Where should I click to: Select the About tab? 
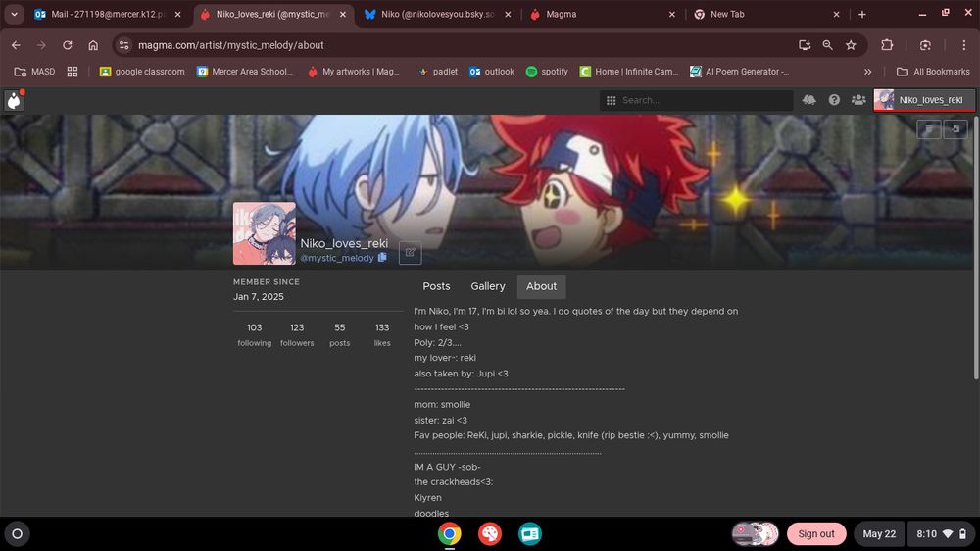pos(541,286)
